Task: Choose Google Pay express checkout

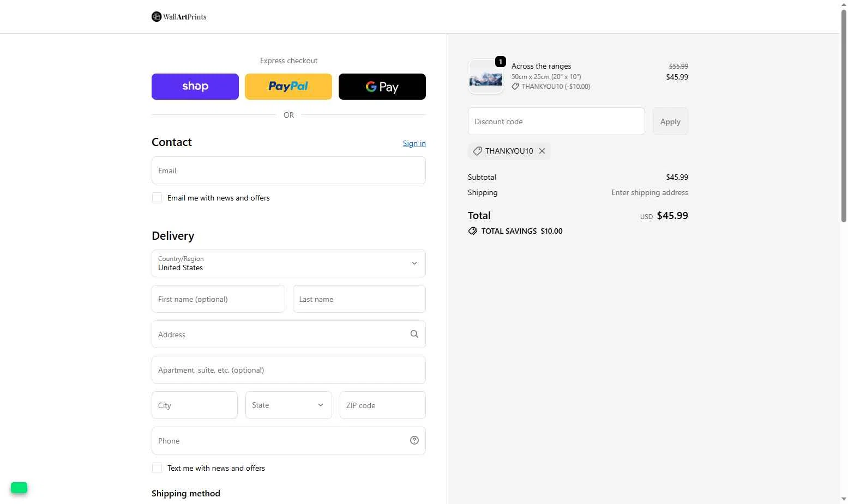Action: pos(382,87)
